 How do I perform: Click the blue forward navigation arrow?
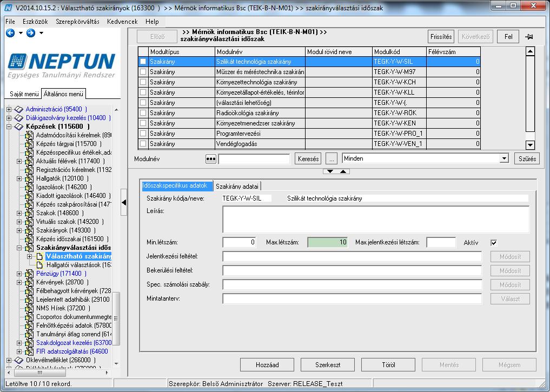(x=31, y=33)
